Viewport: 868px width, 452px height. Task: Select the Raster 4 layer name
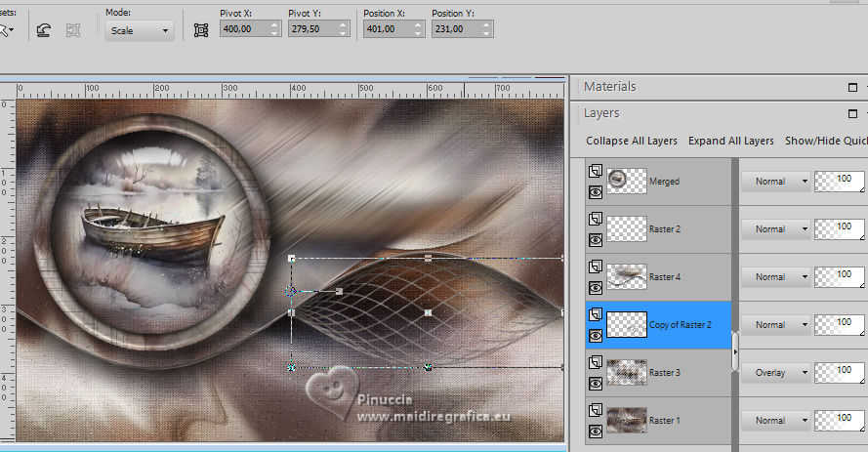point(665,277)
